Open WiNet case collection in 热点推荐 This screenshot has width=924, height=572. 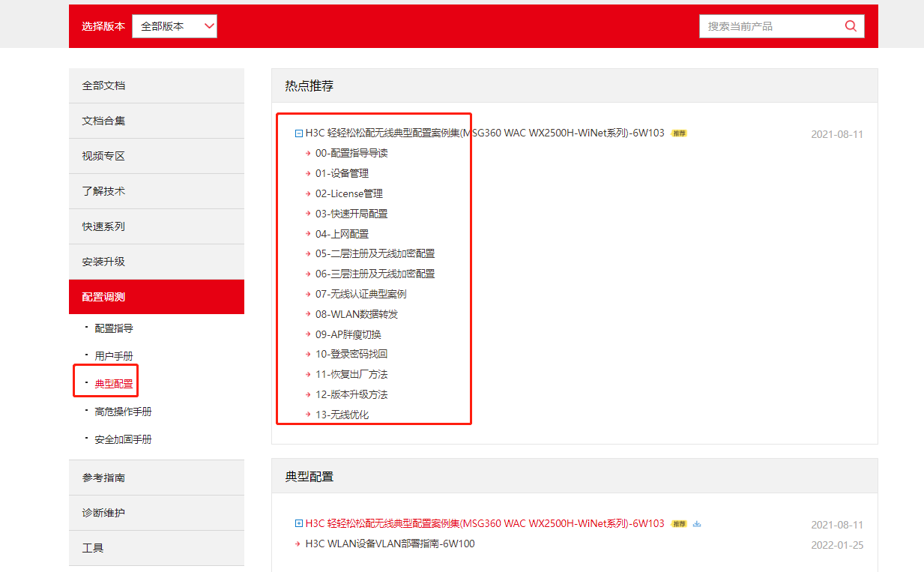485,133
